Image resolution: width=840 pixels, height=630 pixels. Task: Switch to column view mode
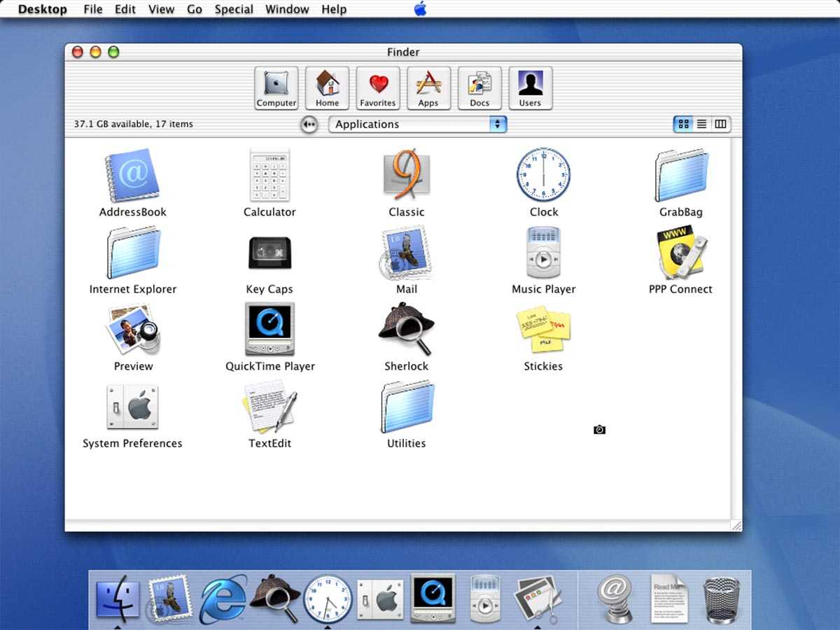point(720,125)
